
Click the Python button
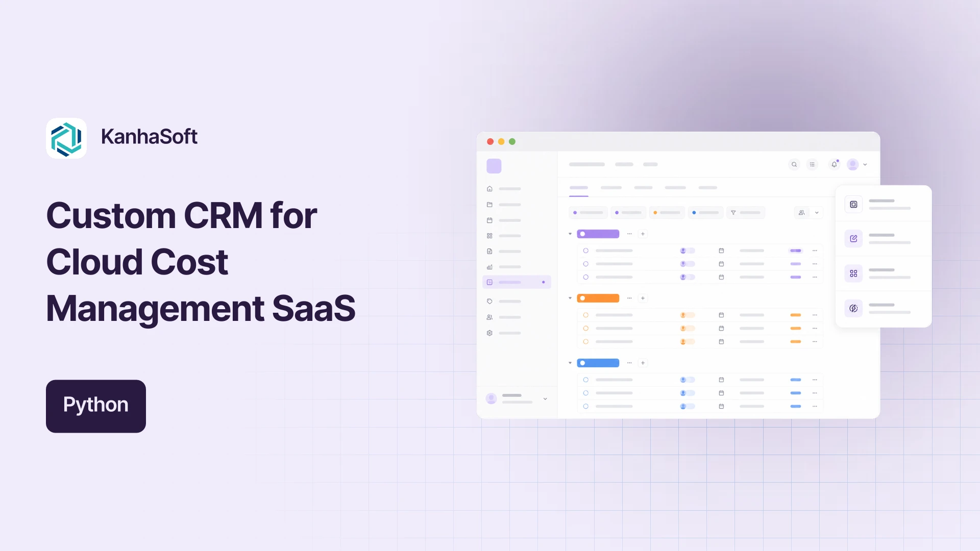tap(96, 406)
